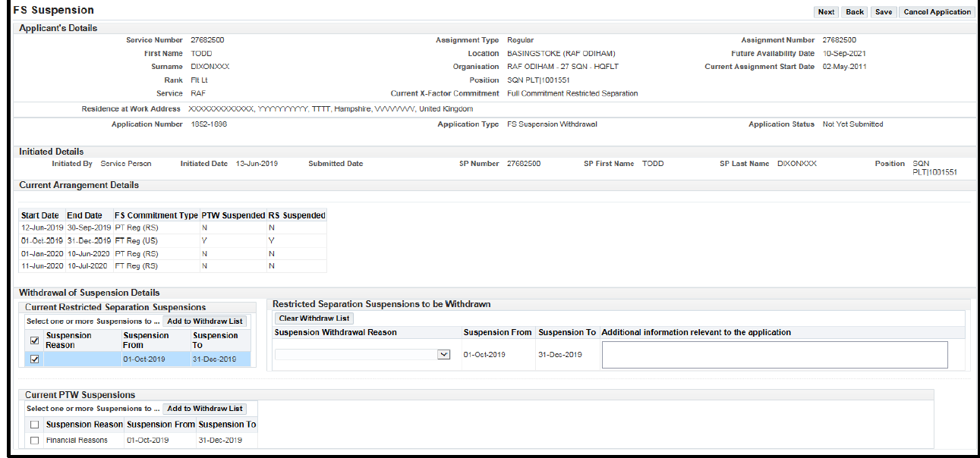The image size is (980, 458).
Task: Save the FS Suspension application
Action: point(884,12)
